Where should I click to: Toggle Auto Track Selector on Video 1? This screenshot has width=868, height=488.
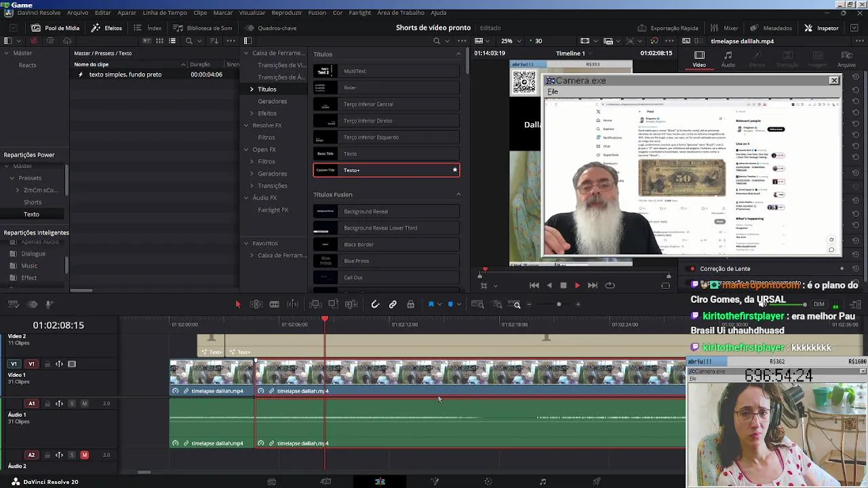(x=60, y=364)
